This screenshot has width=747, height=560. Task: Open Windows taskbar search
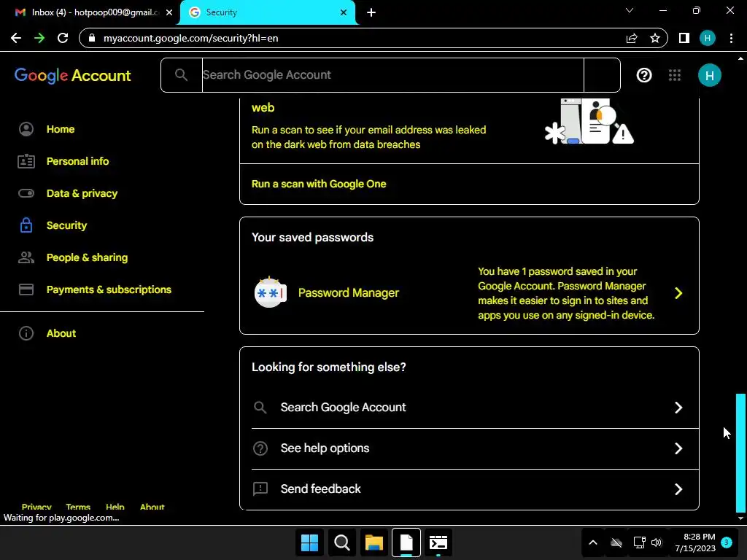pyautogui.click(x=342, y=542)
